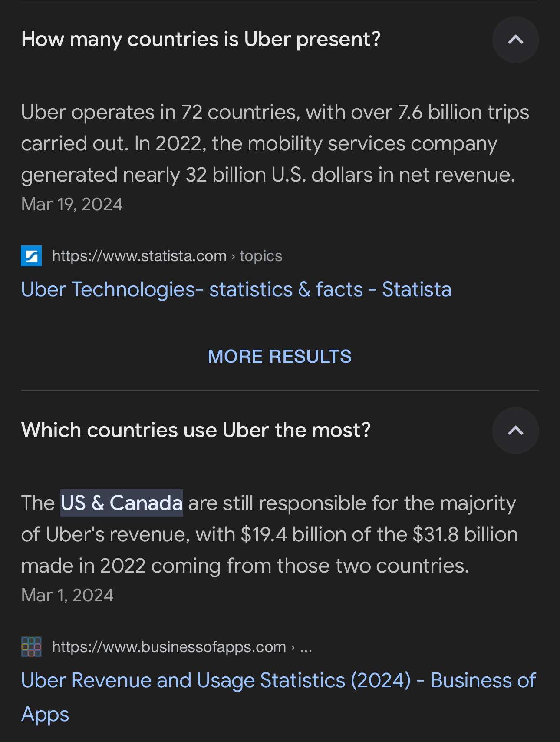Click the "topics" breadcrumb after the Statista URL
Viewport: 560px width, 742px height.
261,256
